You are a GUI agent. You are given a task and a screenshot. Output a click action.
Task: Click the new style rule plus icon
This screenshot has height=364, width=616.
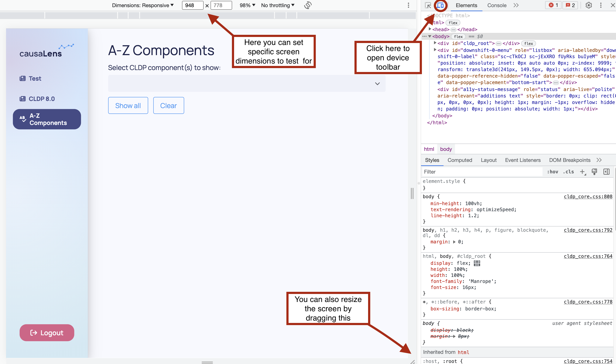click(582, 172)
